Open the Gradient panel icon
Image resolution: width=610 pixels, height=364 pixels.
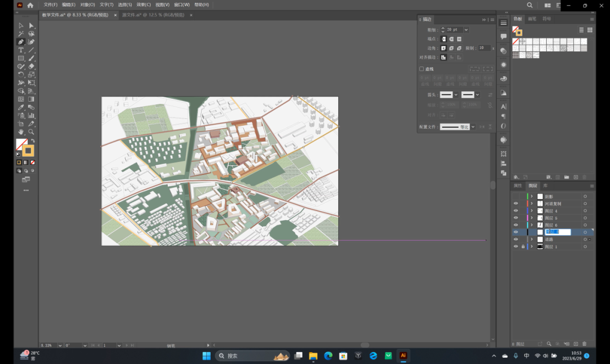[x=503, y=93]
